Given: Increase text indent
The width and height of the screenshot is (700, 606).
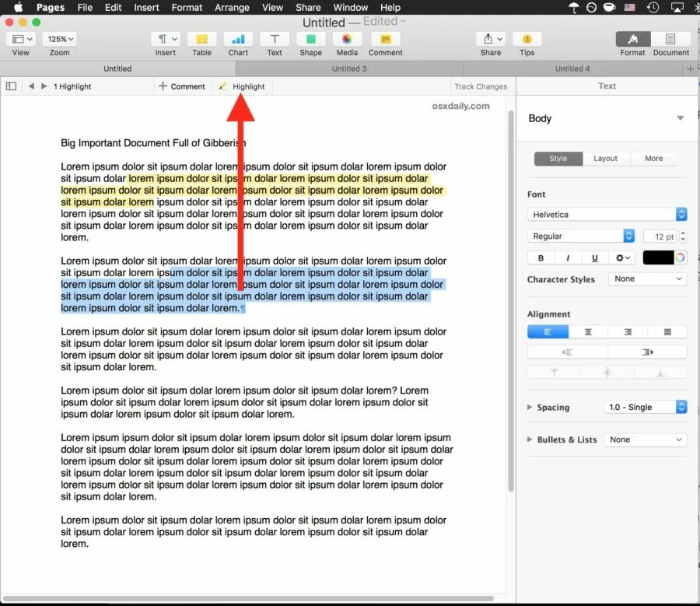Looking at the screenshot, I should tap(647, 352).
